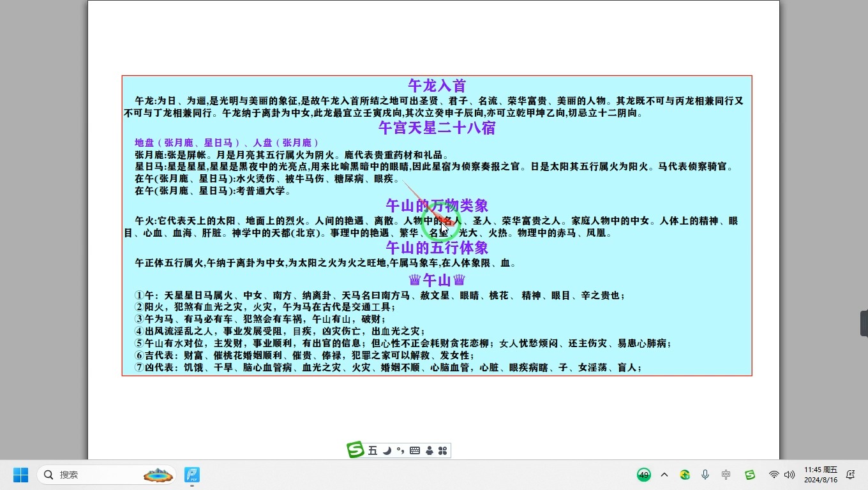Open volume speaker tray icon
Image resolution: width=868 pixels, height=490 pixels.
pos(789,475)
